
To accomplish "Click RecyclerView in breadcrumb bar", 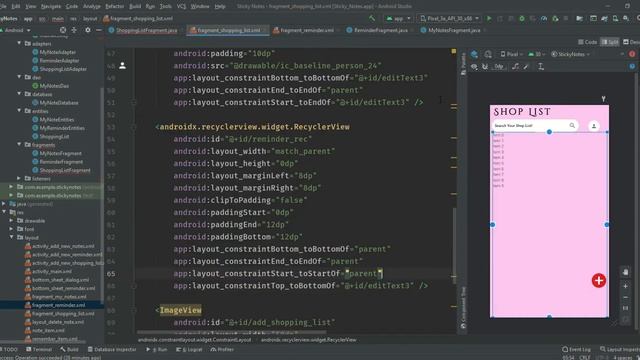I will (309, 340).
